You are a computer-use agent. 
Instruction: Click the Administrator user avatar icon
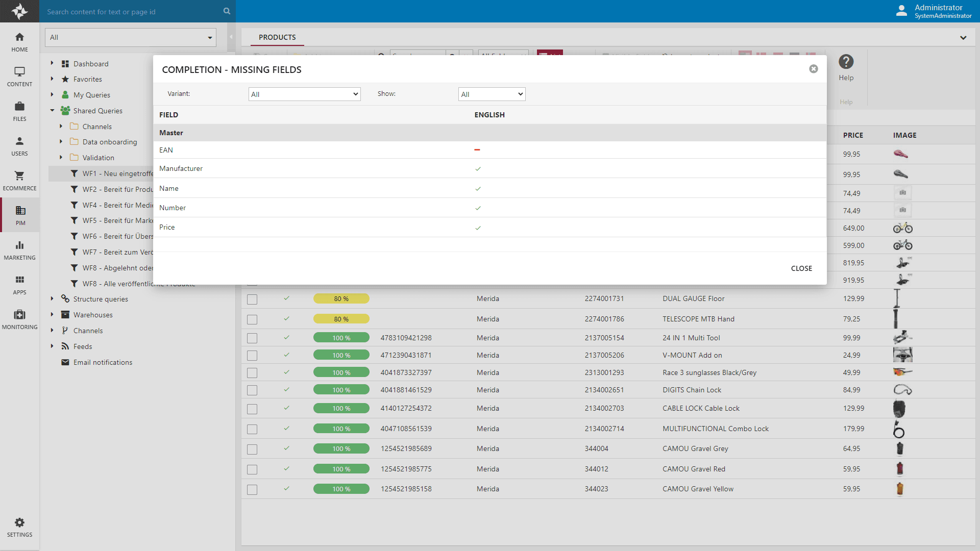[x=901, y=11]
